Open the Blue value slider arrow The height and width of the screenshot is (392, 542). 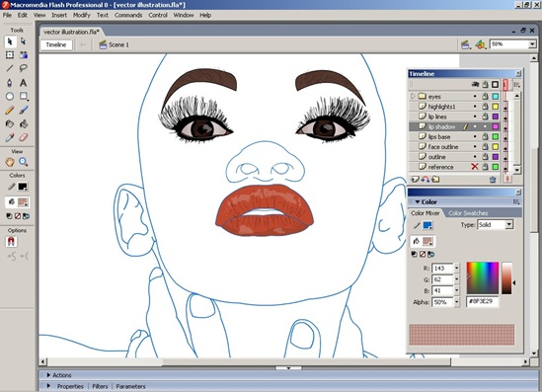tap(457, 290)
